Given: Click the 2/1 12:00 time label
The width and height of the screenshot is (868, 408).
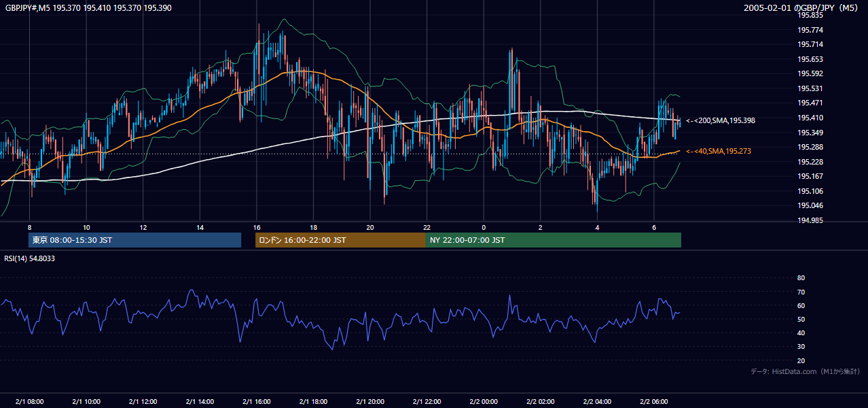Looking at the screenshot, I should pos(143,402).
